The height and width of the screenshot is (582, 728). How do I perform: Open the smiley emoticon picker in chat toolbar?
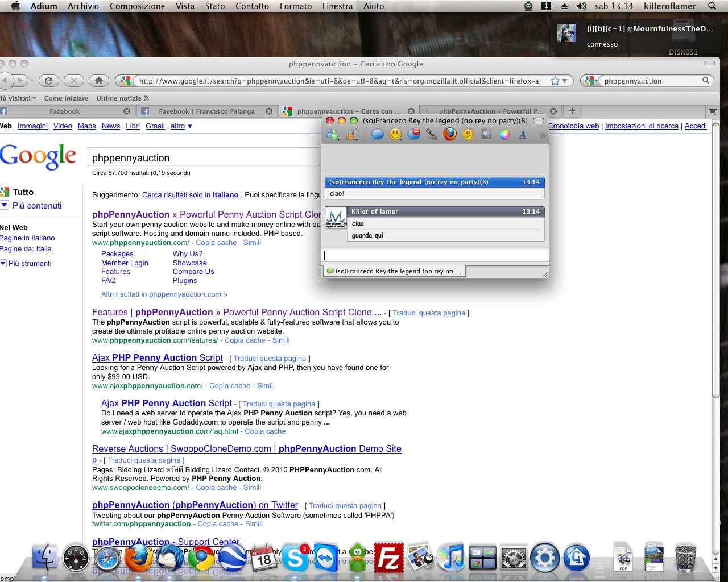(x=395, y=135)
